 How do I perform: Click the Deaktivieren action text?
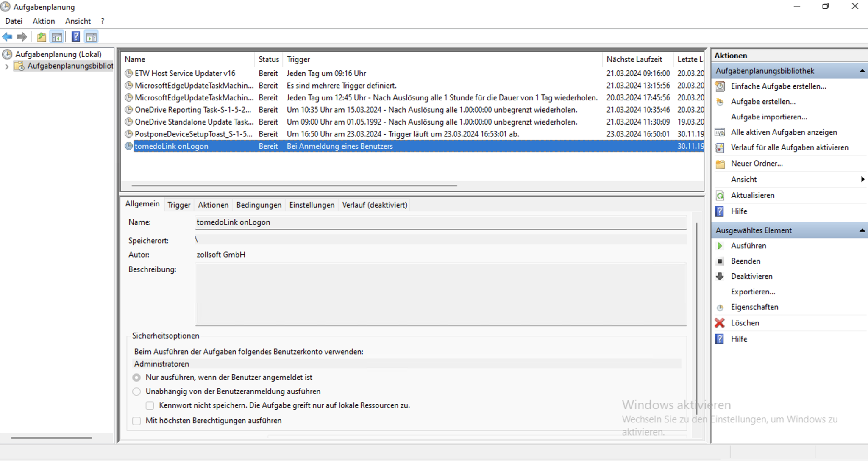click(x=752, y=276)
